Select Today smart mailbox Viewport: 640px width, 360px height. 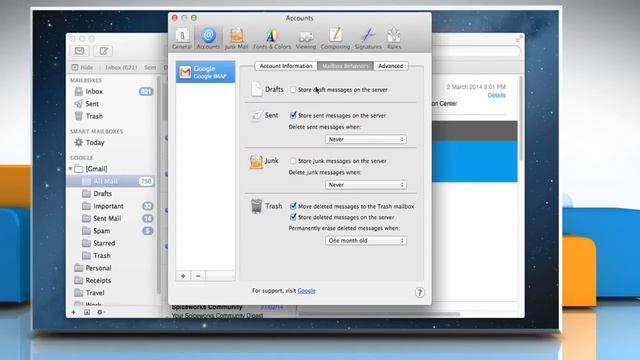[x=112, y=142]
